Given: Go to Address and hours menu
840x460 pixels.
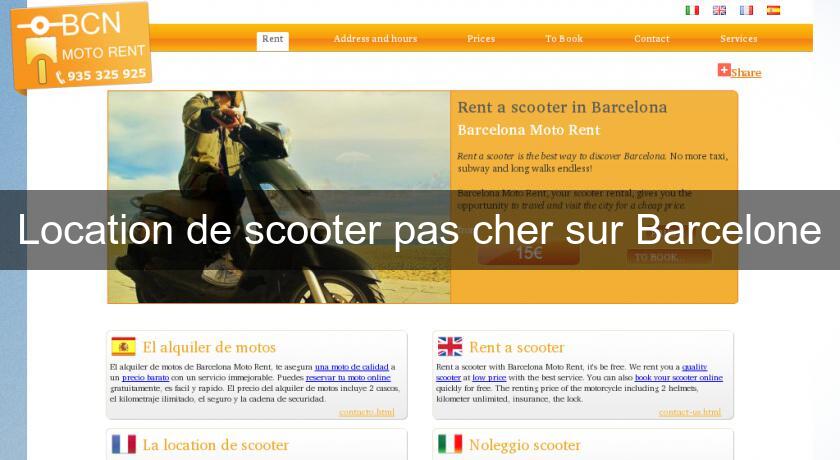Looking at the screenshot, I should point(375,39).
